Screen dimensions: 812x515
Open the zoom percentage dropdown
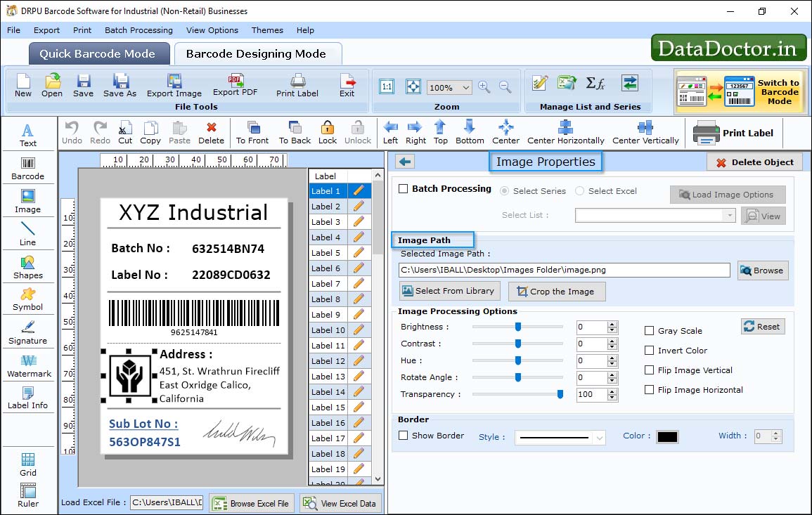(465, 87)
